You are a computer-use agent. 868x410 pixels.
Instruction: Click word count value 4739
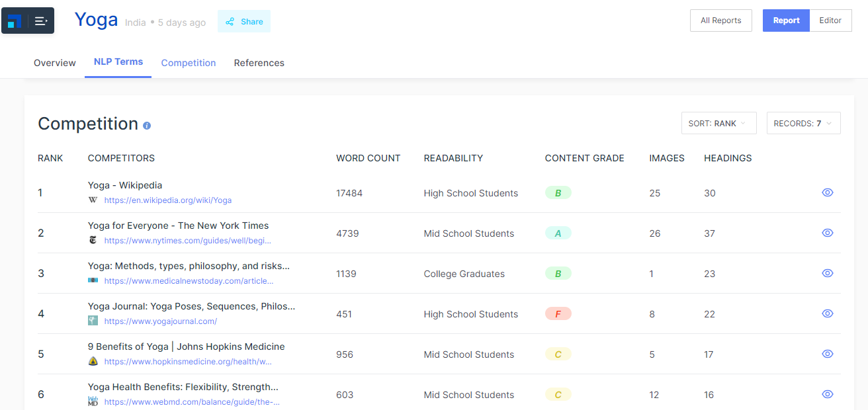pos(347,233)
